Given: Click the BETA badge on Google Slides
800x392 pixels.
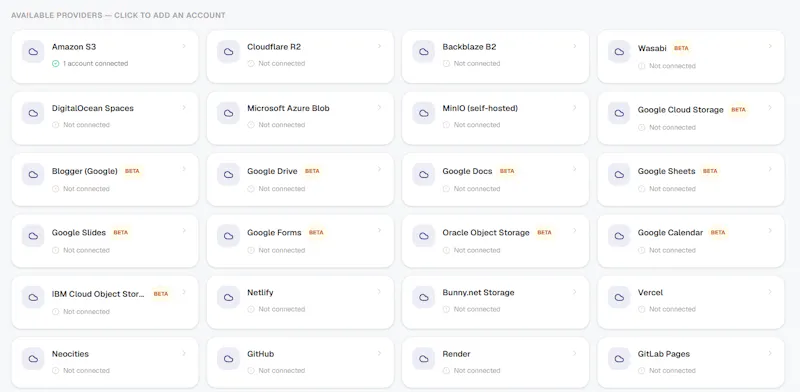Looking at the screenshot, I should [120, 232].
